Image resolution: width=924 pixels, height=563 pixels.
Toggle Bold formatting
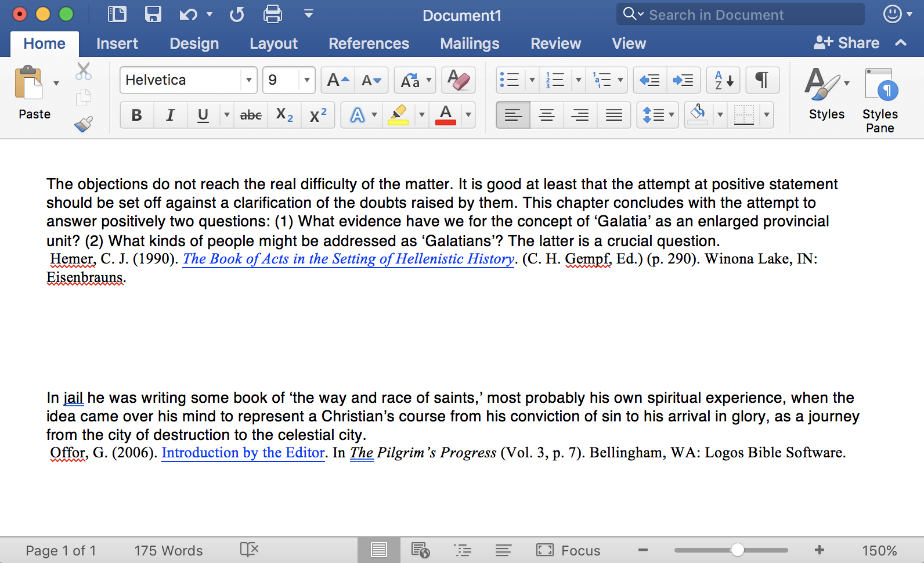point(137,115)
